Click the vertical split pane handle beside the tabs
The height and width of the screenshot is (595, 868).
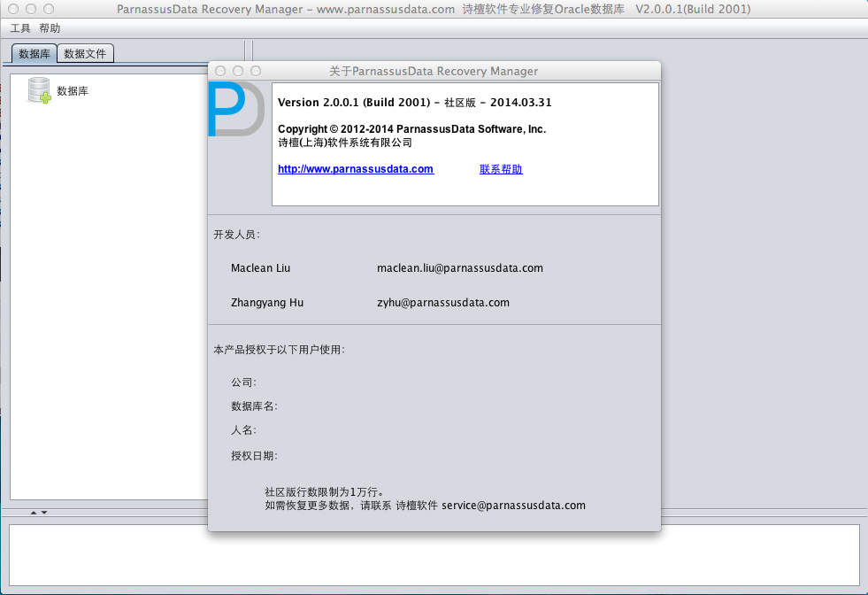[x=249, y=51]
